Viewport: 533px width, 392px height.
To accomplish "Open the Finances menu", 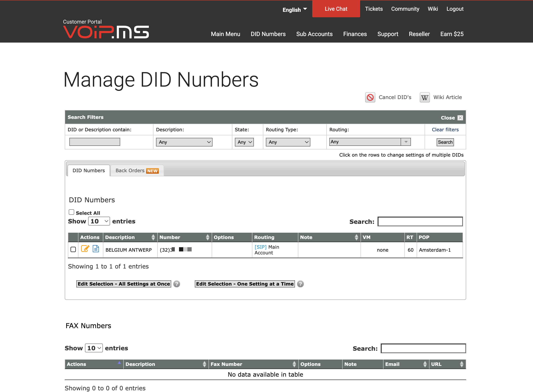I will click(x=355, y=34).
